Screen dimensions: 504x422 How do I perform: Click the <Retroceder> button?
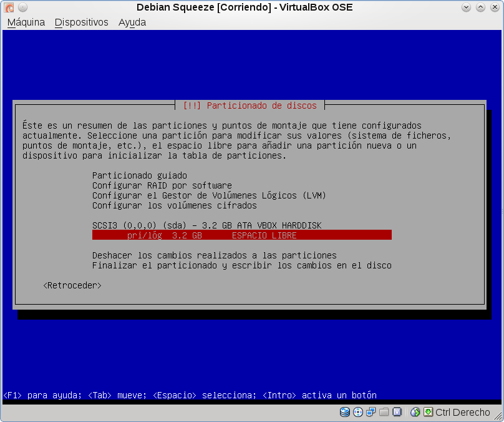click(72, 285)
